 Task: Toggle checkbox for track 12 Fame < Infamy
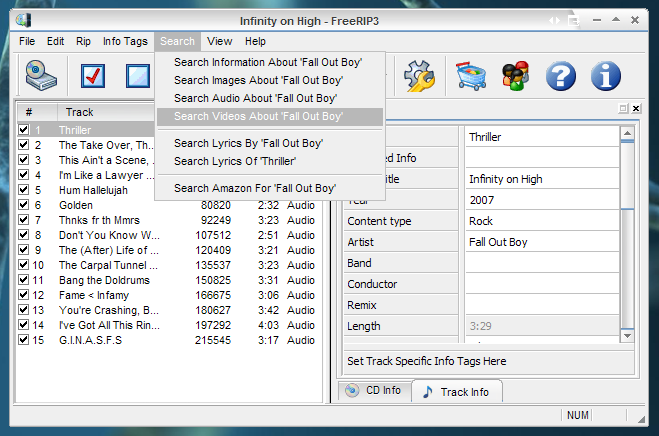click(24, 295)
